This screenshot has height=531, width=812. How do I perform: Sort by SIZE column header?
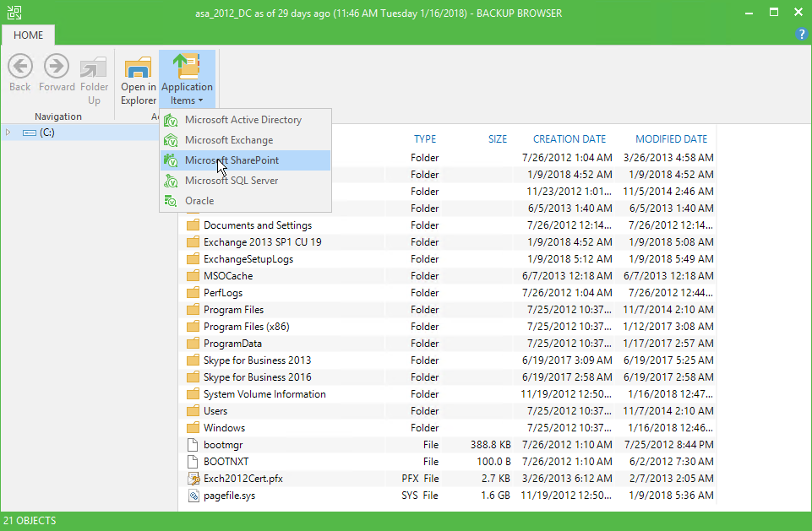[497, 138]
